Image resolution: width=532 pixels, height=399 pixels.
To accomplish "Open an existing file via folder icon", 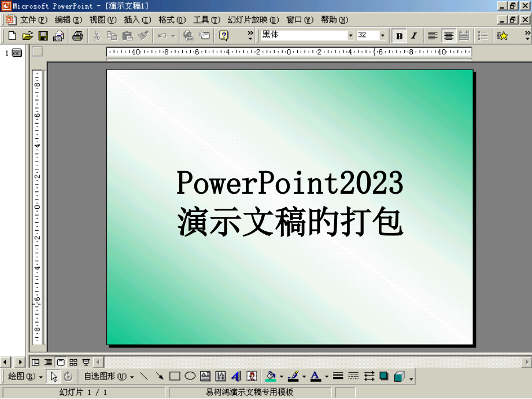I will [x=28, y=36].
